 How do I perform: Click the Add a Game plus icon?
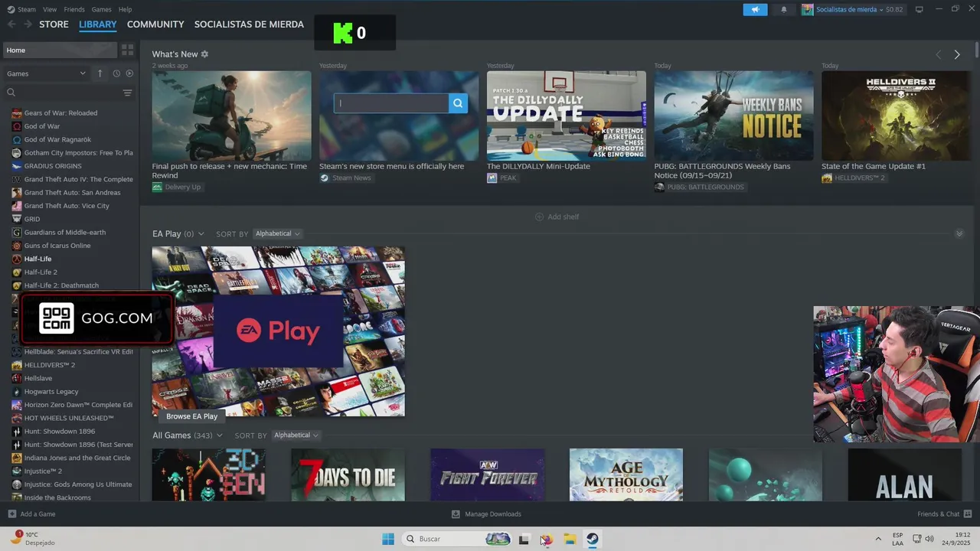11,514
